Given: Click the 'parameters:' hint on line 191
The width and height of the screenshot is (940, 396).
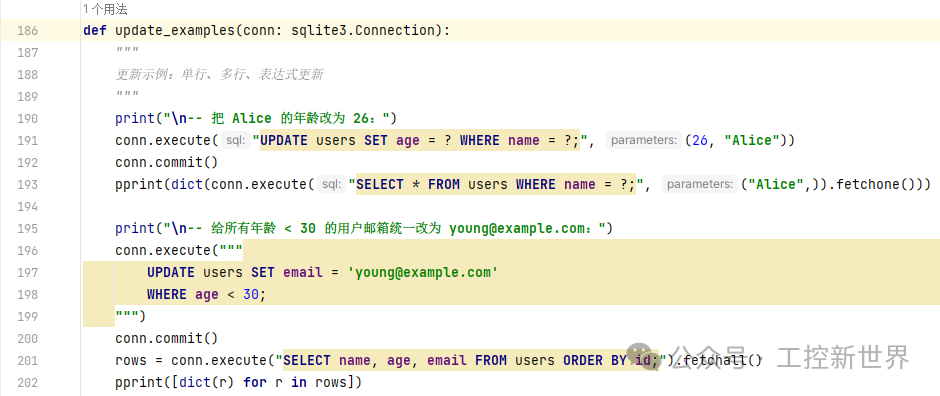Looking at the screenshot, I should click(x=643, y=141).
